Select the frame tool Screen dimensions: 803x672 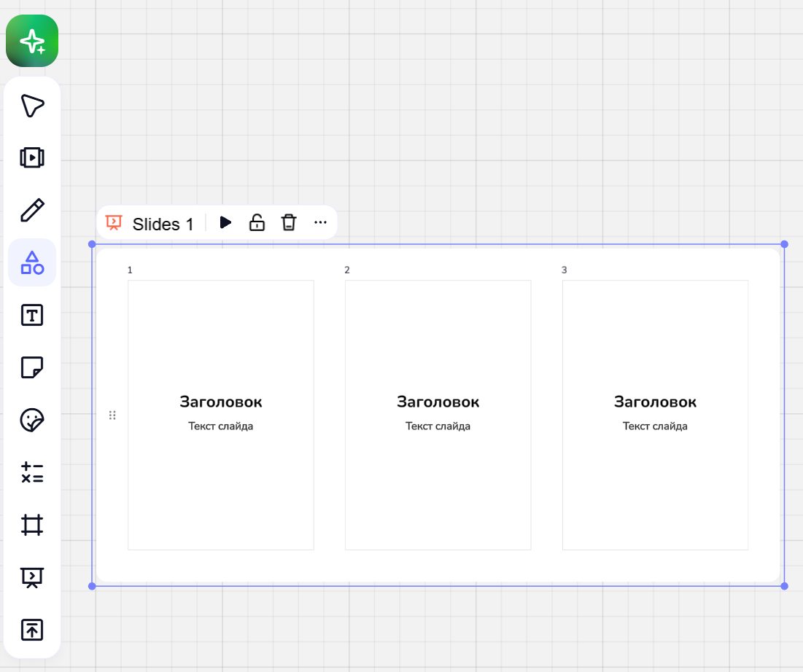click(32, 525)
